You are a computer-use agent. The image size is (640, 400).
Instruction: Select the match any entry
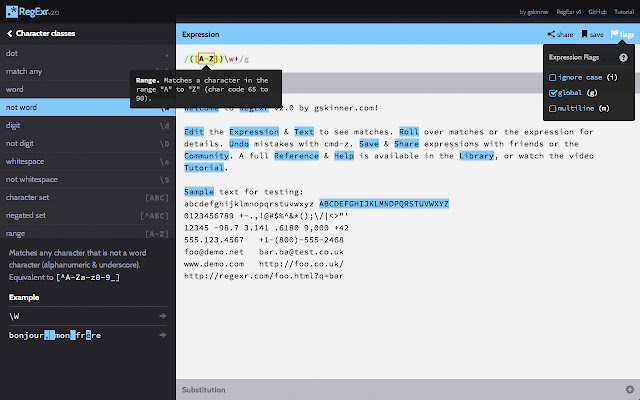point(87,71)
